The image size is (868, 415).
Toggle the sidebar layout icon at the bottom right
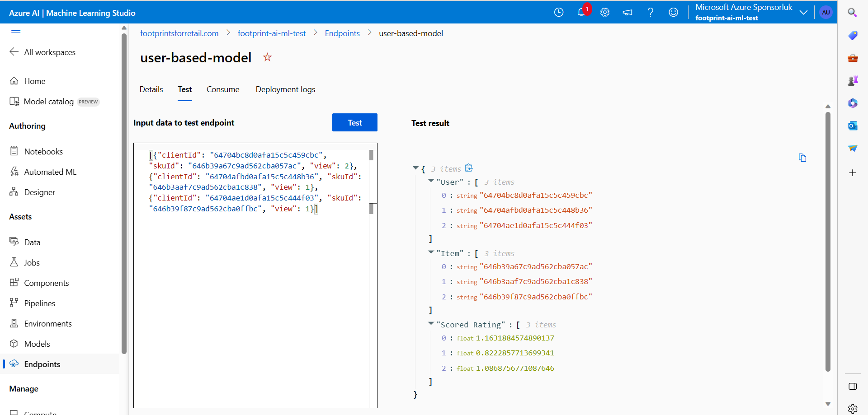point(853,387)
